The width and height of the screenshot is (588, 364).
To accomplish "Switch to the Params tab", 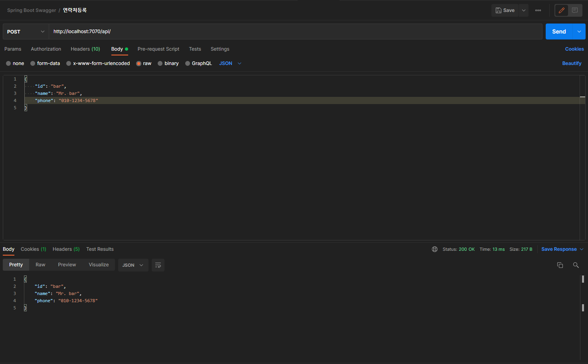I will [13, 49].
